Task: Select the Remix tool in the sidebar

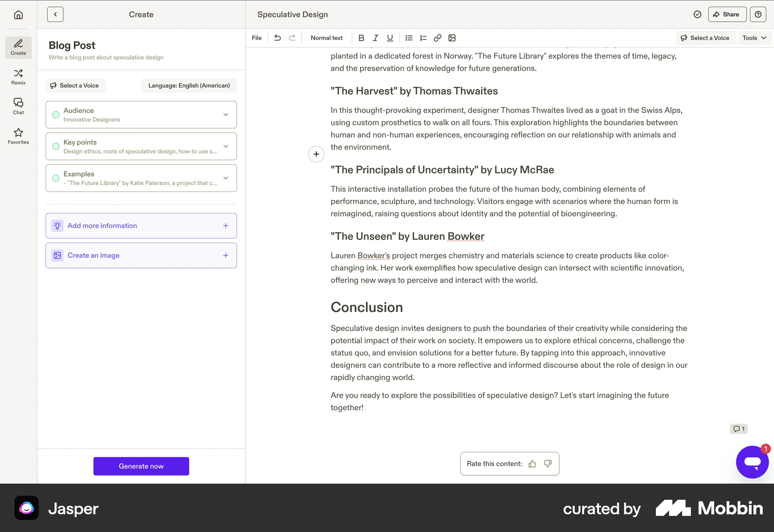Action: [18, 77]
